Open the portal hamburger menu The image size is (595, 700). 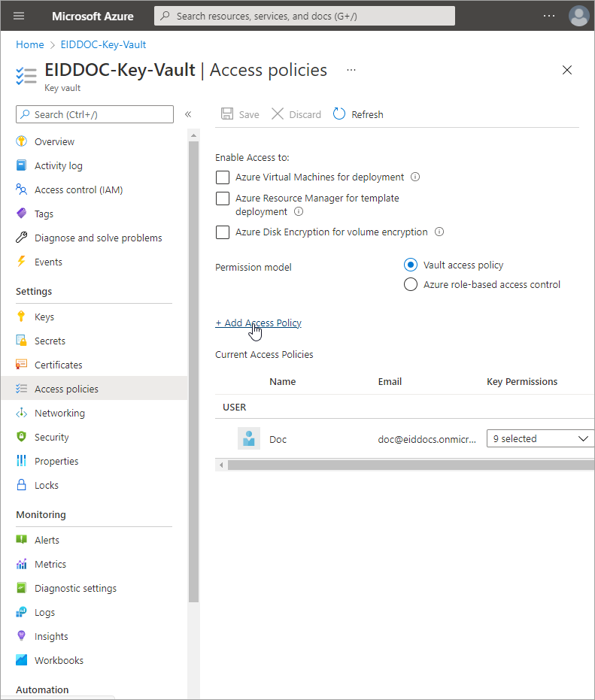click(19, 16)
